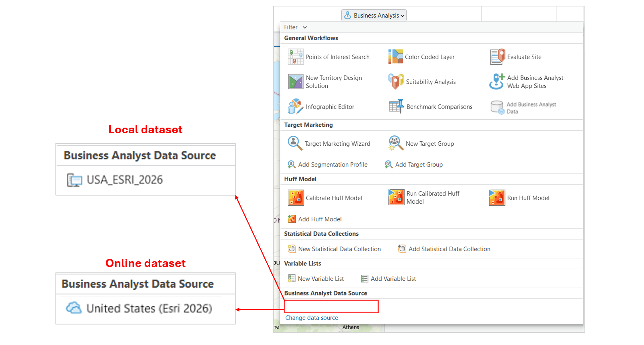Click the Add Huff Model icon

291,219
